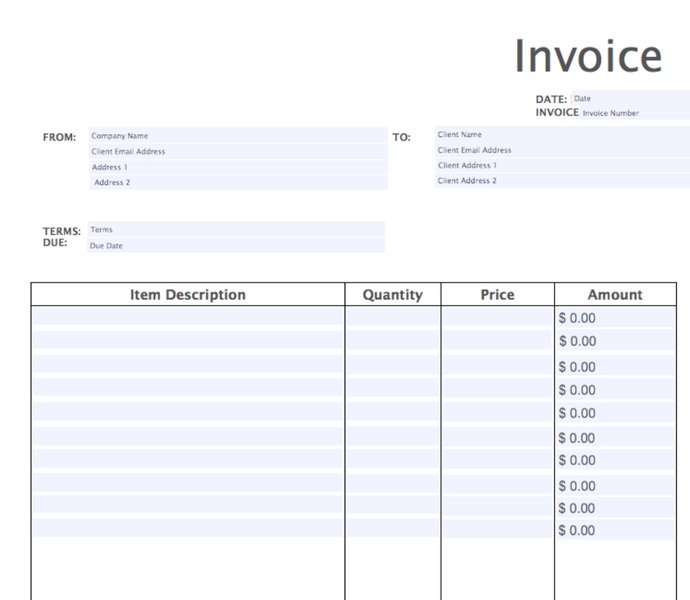Click the Price column header
Image resolution: width=690 pixels, height=600 pixels.
(x=497, y=294)
